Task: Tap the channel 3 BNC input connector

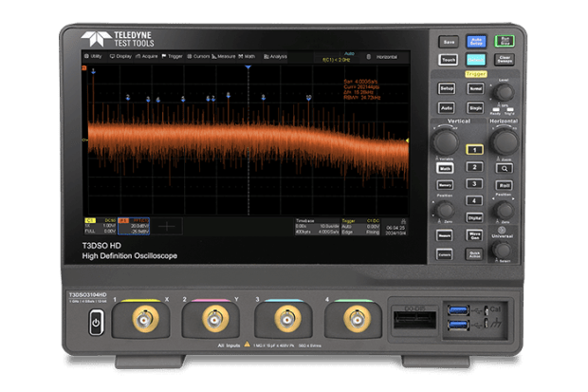Action: click(x=287, y=319)
